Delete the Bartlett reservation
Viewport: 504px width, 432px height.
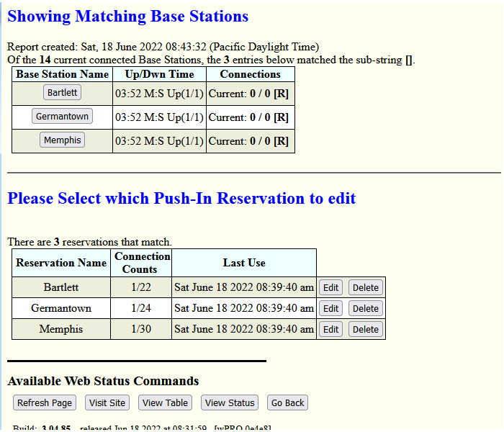[x=365, y=288]
